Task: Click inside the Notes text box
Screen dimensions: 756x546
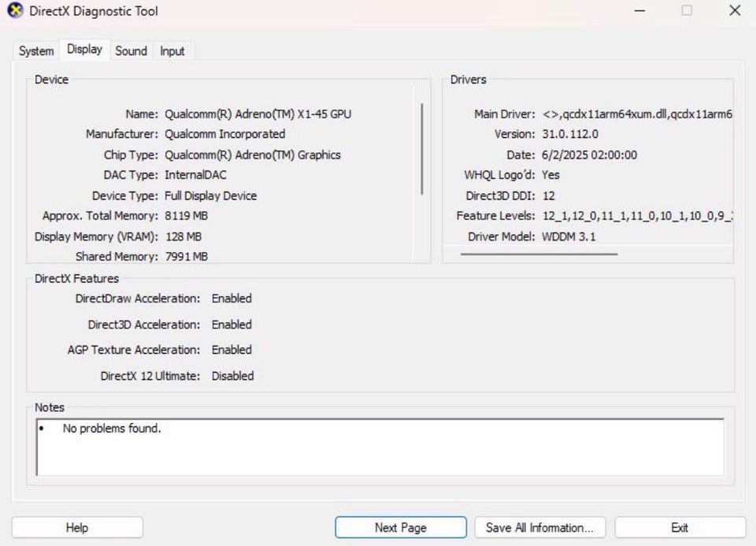Action: [x=380, y=448]
